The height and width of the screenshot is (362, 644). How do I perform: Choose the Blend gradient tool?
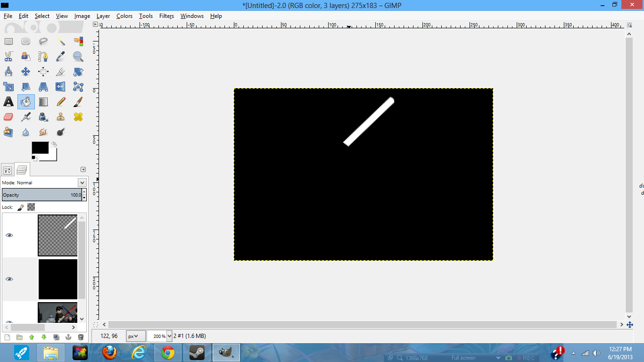coord(43,101)
